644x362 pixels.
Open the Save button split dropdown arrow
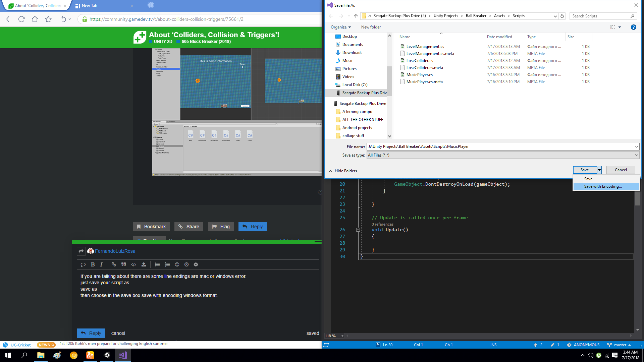599,170
